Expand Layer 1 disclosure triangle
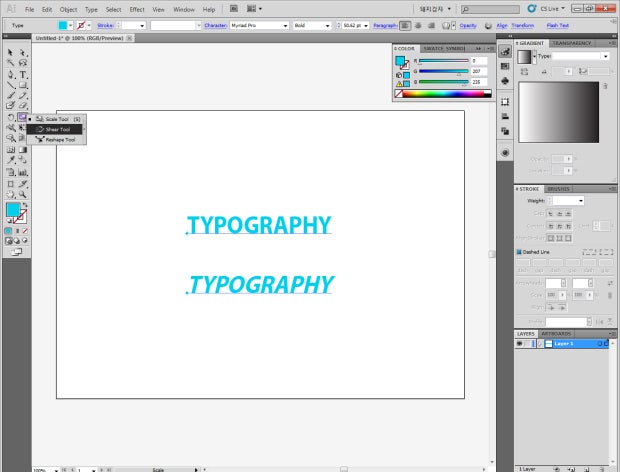Screen dimensions: 620x472 pos(538,344)
